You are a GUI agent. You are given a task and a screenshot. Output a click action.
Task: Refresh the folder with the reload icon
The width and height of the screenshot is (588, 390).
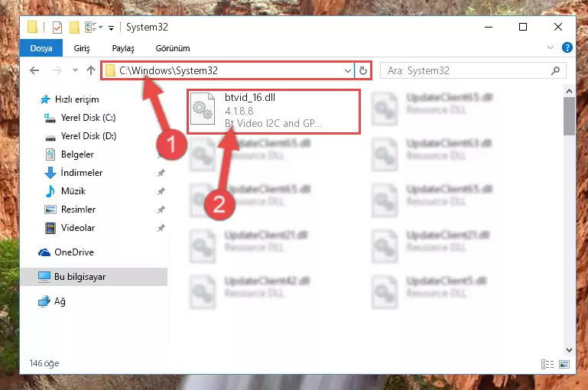[x=362, y=70]
